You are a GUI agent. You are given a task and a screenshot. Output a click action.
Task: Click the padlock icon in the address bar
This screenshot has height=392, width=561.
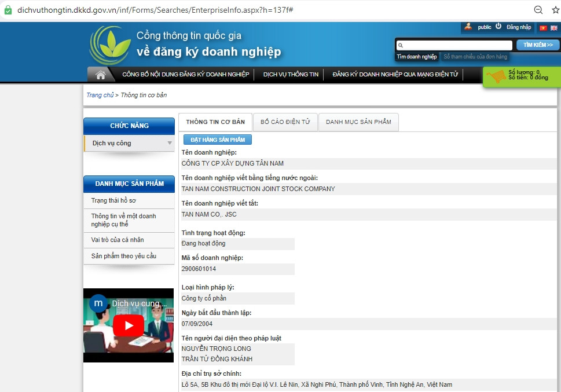coord(7,10)
